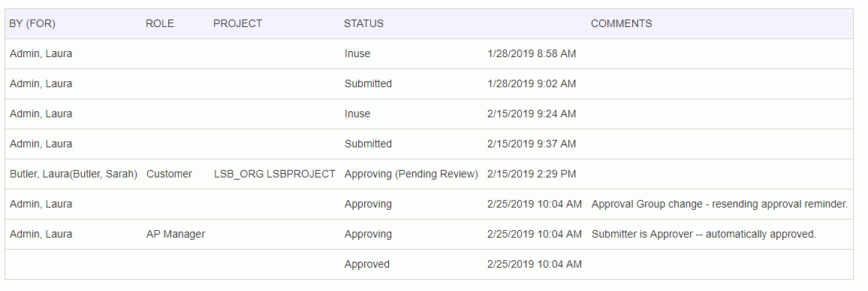Select the LSB_ORG LSBPROJECT project cell
The height and width of the screenshot is (291, 868).
(x=275, y=174)
